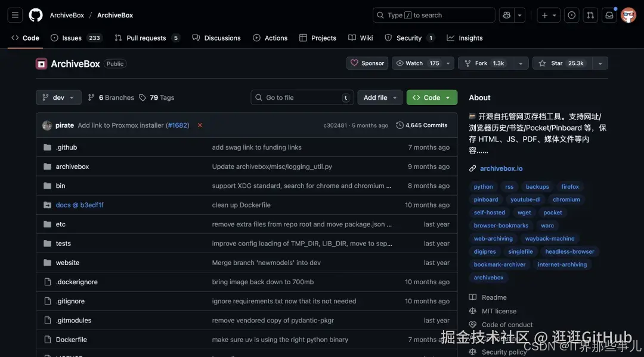Focus the Type / to search field
Viewport: 644px width, 357px height.
coord(434,15)
